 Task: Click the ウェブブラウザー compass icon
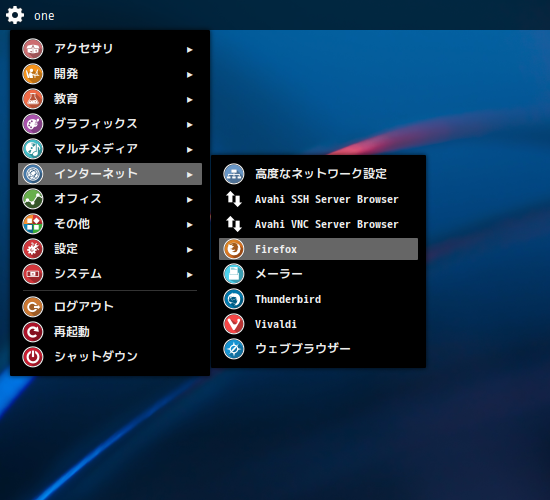(234, 349)
